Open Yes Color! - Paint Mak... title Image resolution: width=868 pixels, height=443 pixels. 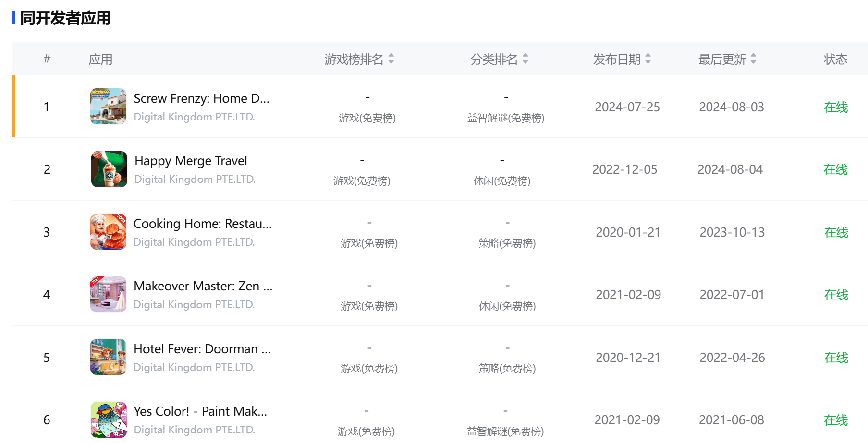coord(200,411)
